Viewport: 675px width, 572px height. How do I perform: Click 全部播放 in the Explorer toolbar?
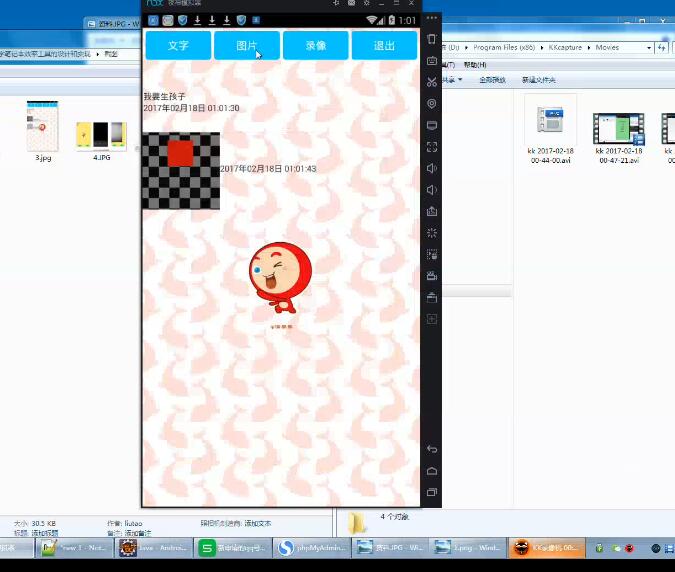click(x=492, y=80)
